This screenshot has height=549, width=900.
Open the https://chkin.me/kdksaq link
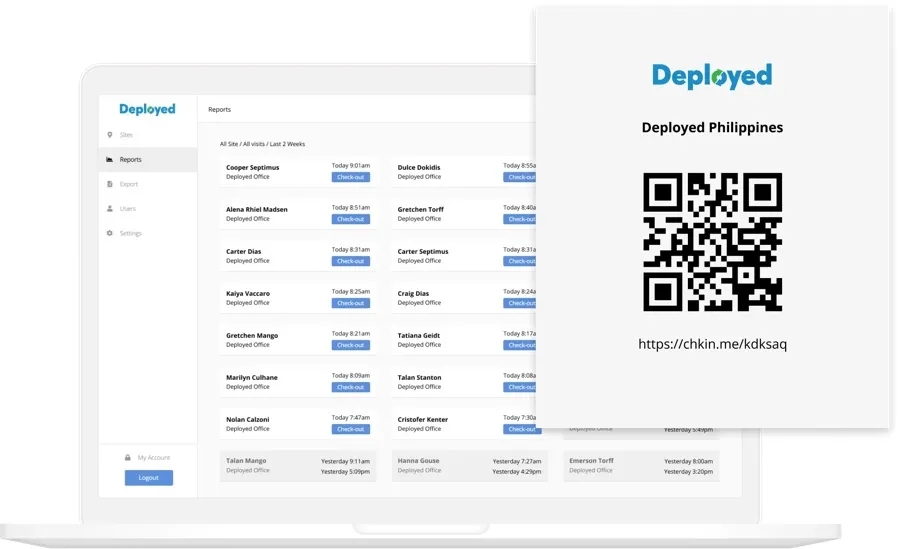[x=712, y=344]
